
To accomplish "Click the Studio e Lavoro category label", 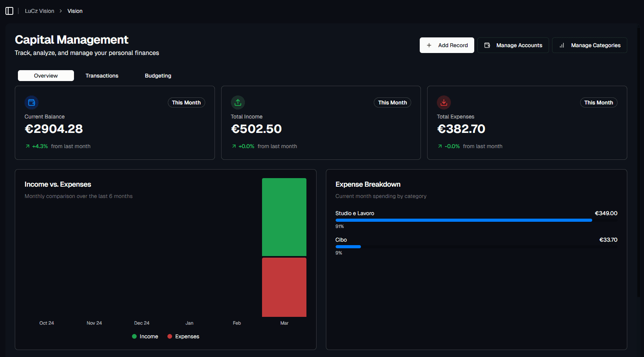I will (x=355, y=213).
